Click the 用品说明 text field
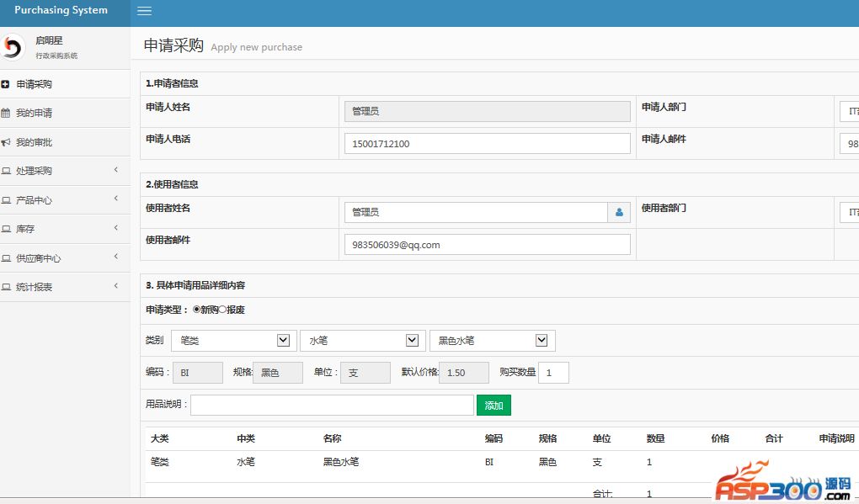Screen dimensions: 859x504 coord(332,406)
